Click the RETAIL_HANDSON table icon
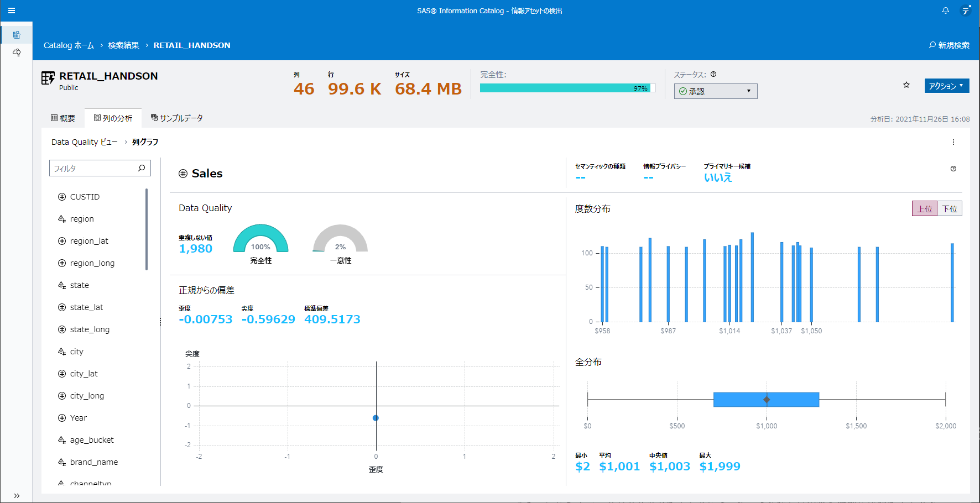Image resolution: width=980 pixels, height=503 pixels. tap(48, 78)
